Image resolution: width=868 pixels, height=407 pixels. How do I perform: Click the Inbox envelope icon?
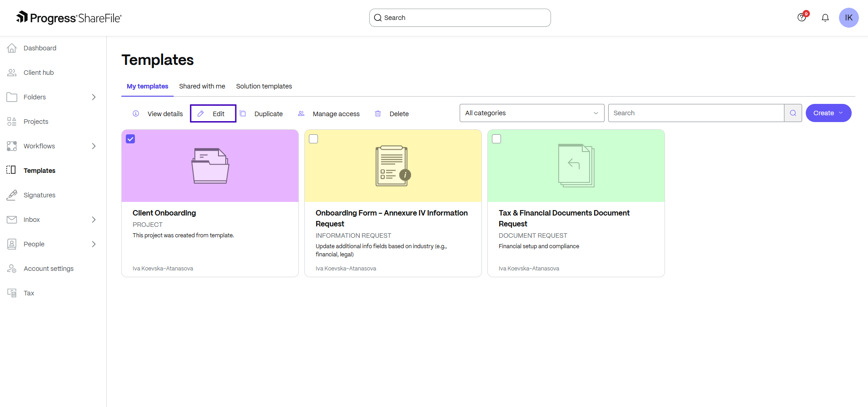[x=12, y=220]
